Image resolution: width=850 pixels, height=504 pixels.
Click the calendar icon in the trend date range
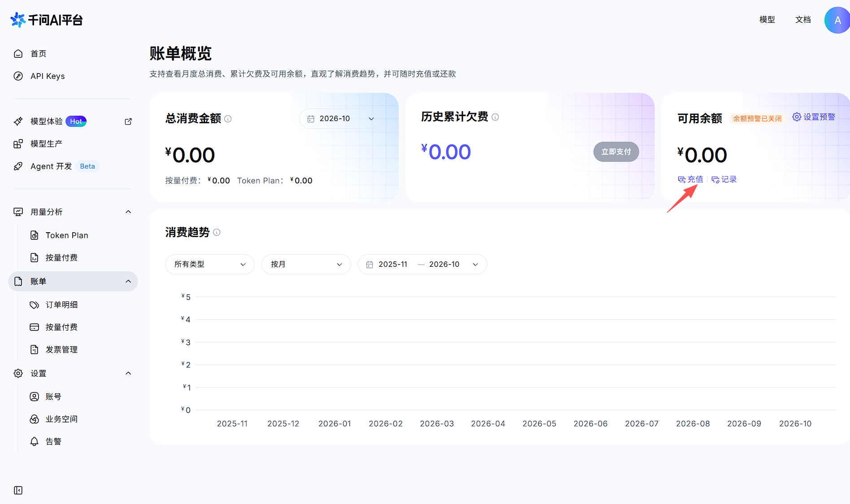click(370, 265)
